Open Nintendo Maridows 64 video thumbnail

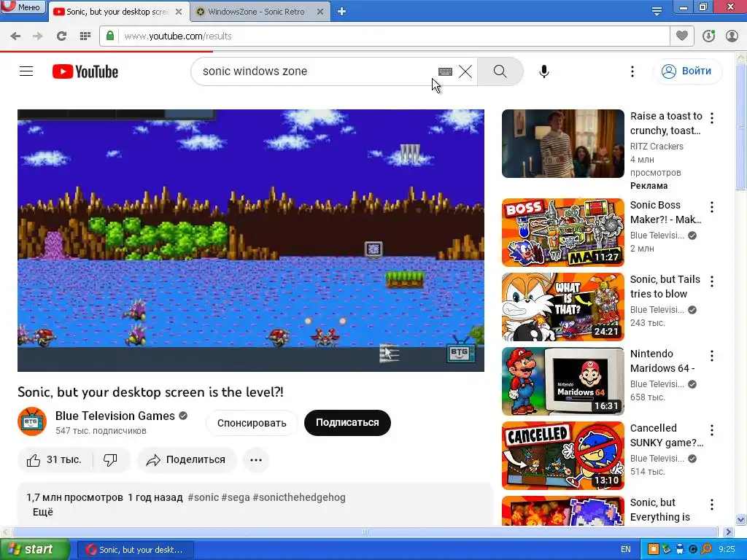[x=562, y=381]
